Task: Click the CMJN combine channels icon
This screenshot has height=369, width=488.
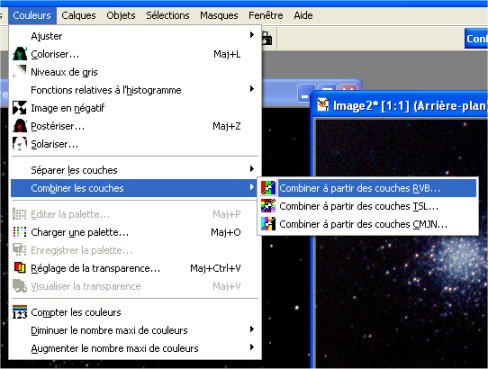Action: point(268,224)
